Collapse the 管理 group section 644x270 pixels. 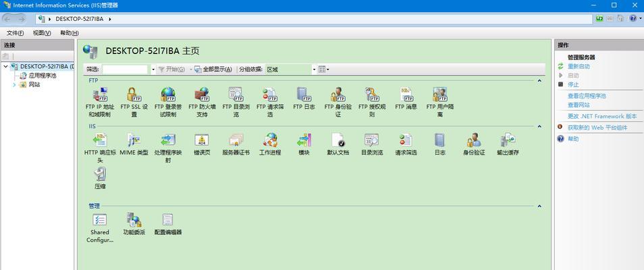pos(539,206)
